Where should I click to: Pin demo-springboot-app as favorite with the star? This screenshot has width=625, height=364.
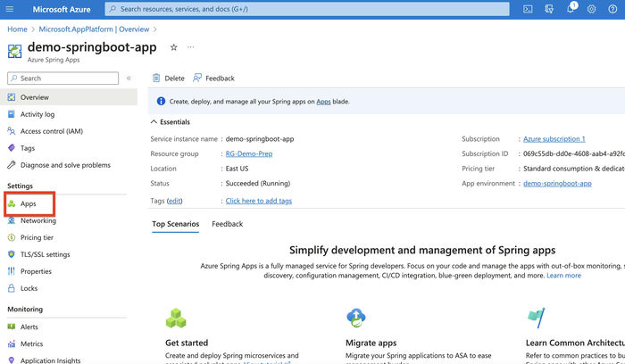coord(173,47)
